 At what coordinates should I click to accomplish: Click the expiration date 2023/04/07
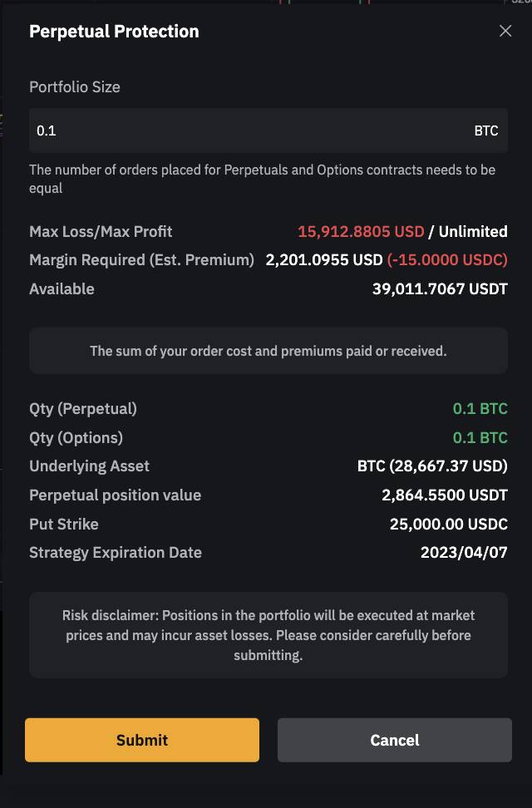tap(465, 552)
